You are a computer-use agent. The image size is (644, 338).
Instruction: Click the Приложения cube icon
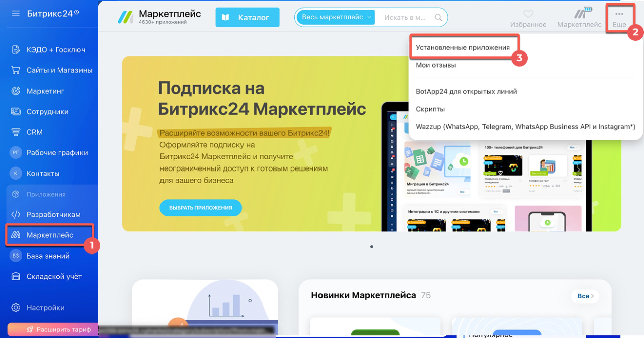[16, 194]
